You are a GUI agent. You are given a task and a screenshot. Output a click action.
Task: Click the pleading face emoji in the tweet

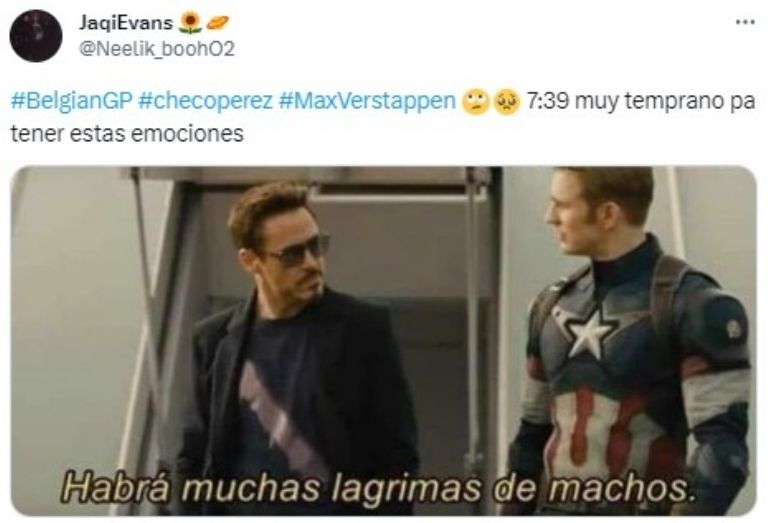pyautogui.click(x=506, y=102)
